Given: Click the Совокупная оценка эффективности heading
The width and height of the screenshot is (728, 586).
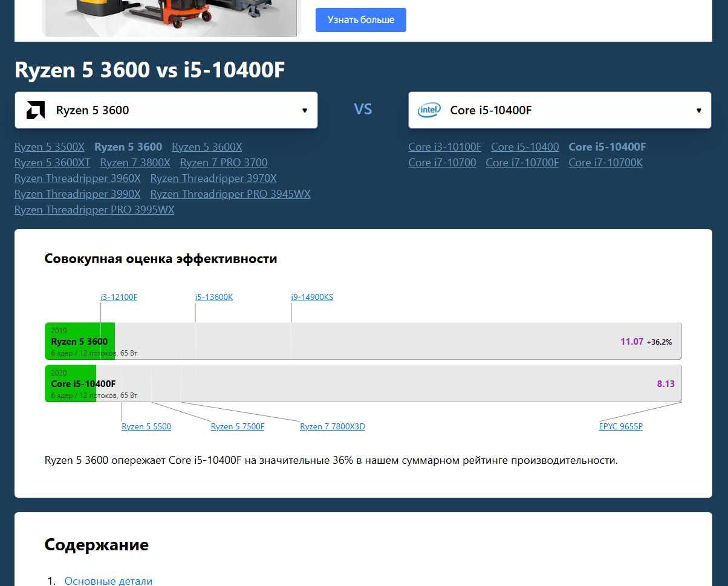Looking at the screenshot, I should [161, 259].
